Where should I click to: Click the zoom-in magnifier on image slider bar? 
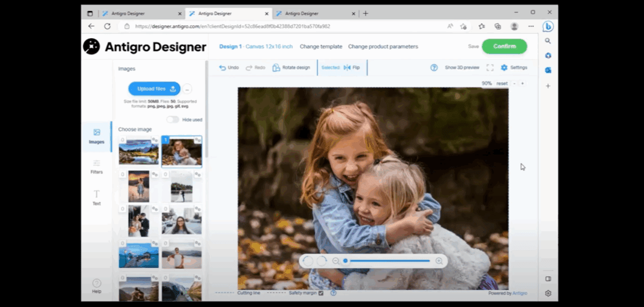tap(439, 261)
